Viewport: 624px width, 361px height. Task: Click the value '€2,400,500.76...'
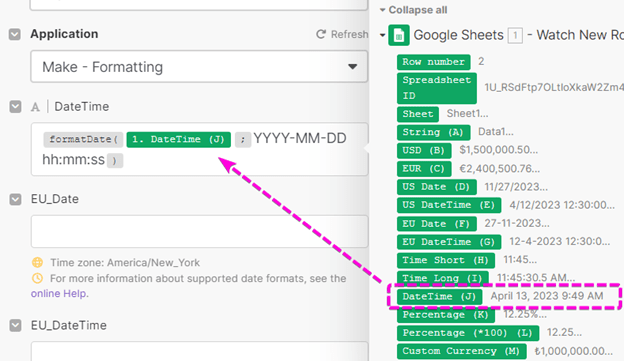pyautogui.click(x=499, y=169)
